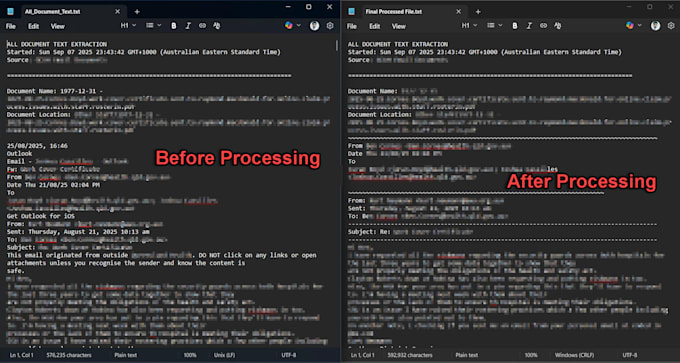Open list style dropdown in Final Processed File window
Image resolution: width=680 pixels, height=363 pixels.
pyautogui.click(x=494, y=26)
